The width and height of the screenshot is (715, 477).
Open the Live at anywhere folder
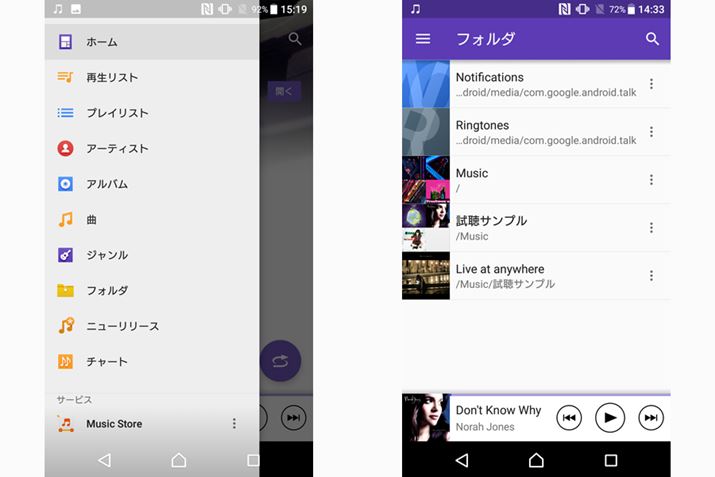coord(536,275)
